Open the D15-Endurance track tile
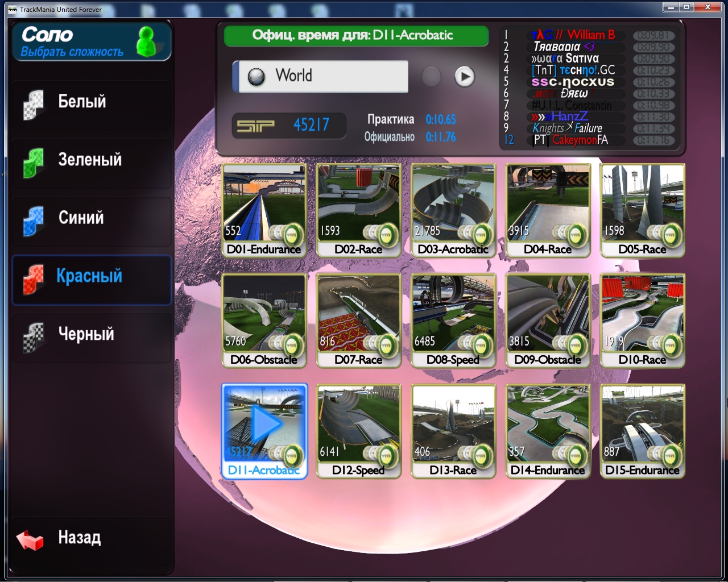728x582 pixels. (x=642, y=431)
